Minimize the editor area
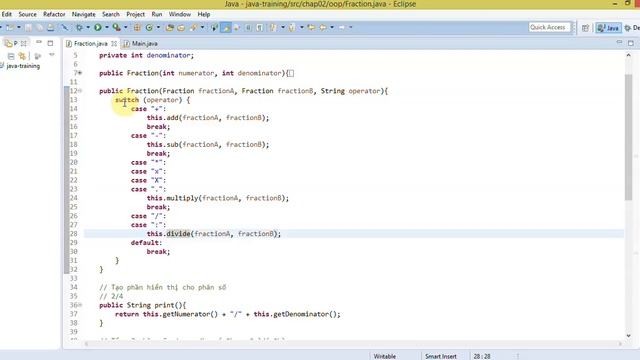 pos(619,42)
